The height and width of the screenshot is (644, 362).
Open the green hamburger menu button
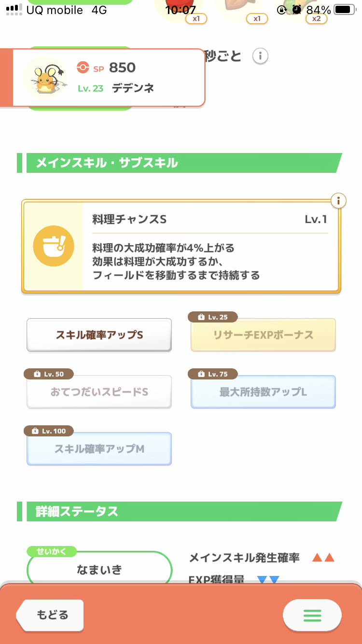tap(312, 616)
